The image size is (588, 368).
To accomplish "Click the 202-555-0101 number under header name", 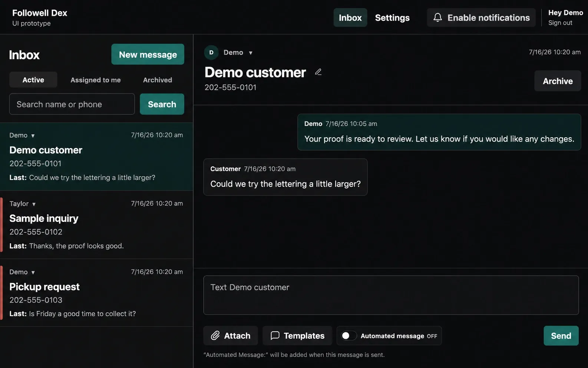I will click(x=231, y=88).
